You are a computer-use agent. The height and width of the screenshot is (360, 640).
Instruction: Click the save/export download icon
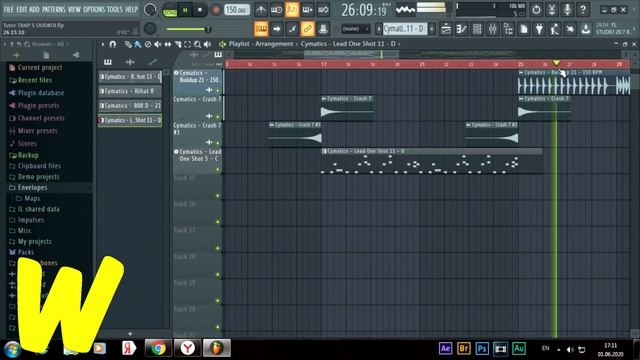point(586,29)
